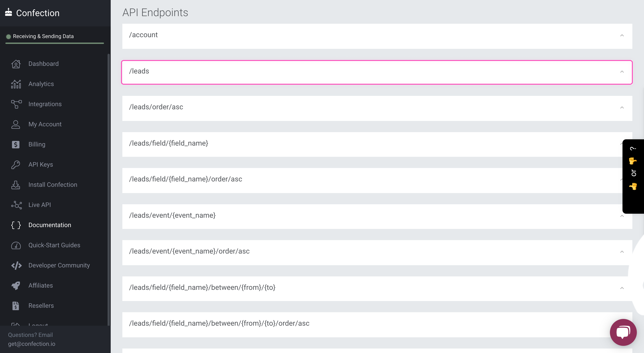Click the Live API network icon
The height and width of the screenshot is (353, 644).
coord(16,205)
